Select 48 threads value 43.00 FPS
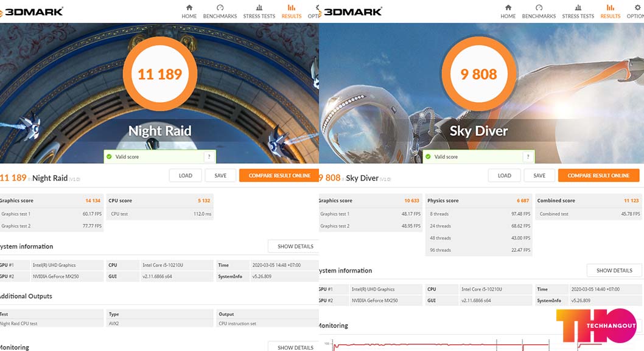Screen dimensions: 644x351 pyautogui.click(x=521, y=238)
